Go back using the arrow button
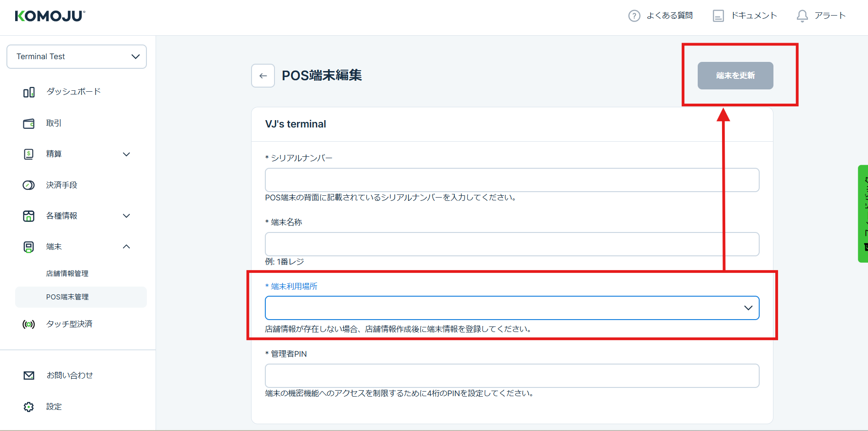 pos(263,76)
